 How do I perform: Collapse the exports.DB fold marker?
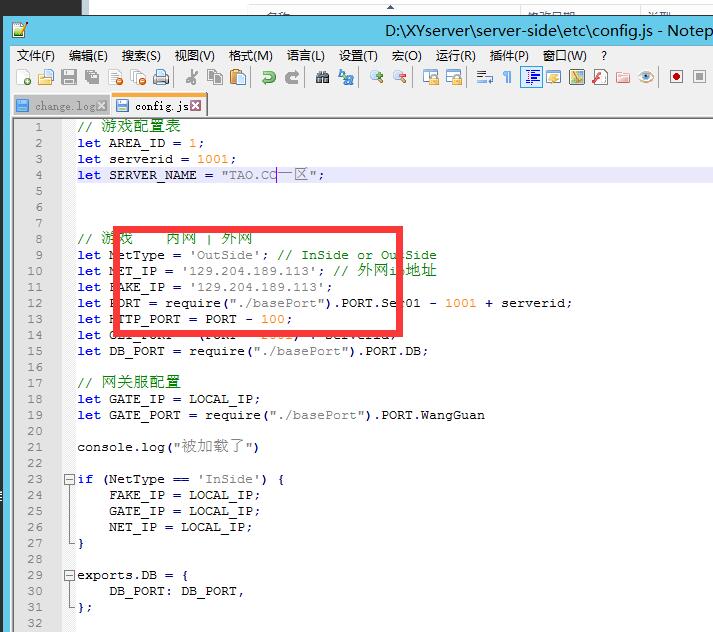(x=68, y=575)
